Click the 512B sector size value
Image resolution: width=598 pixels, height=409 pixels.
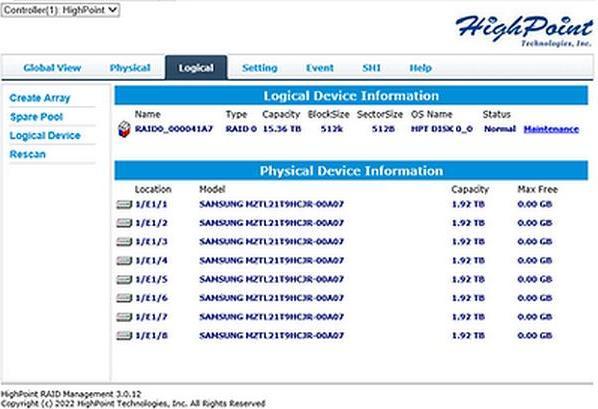(x=383, y=129)
